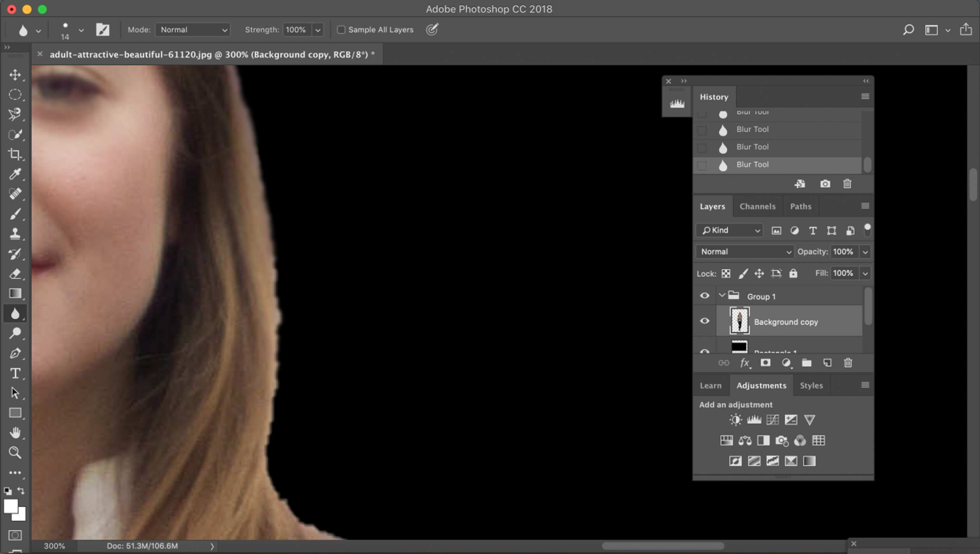This screenshot has height=554, width=980.
Task: Click the Delete History State icon
Action: [x=847, y=183]
